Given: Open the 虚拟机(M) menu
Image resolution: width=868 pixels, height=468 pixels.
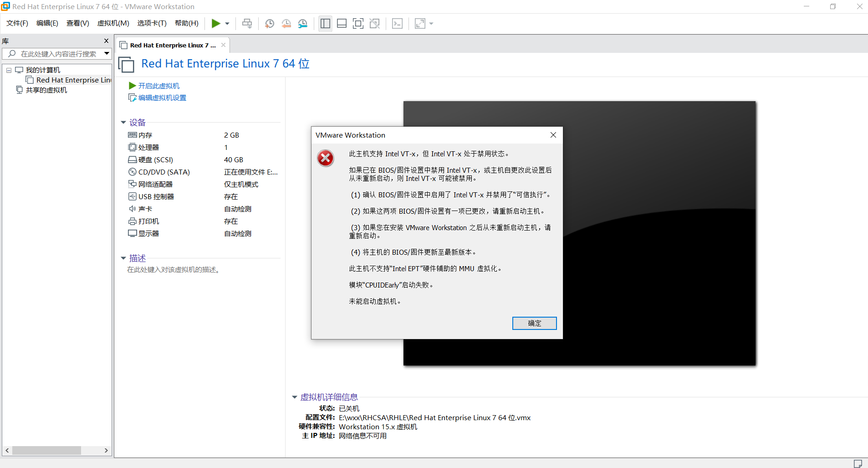Looking at the screenshot, I should tap(113, 23).
